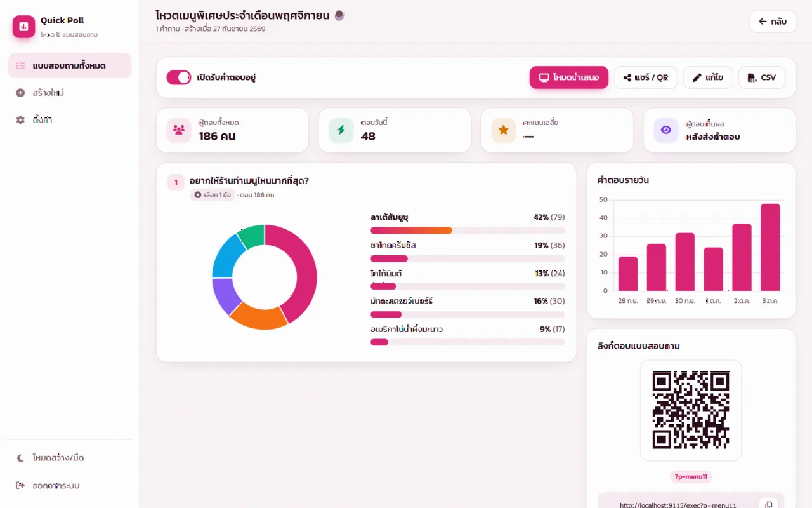Screen dimensions: 812x508
Task: Click the โกโก้มินต์ option label
Action: [386, 273]
